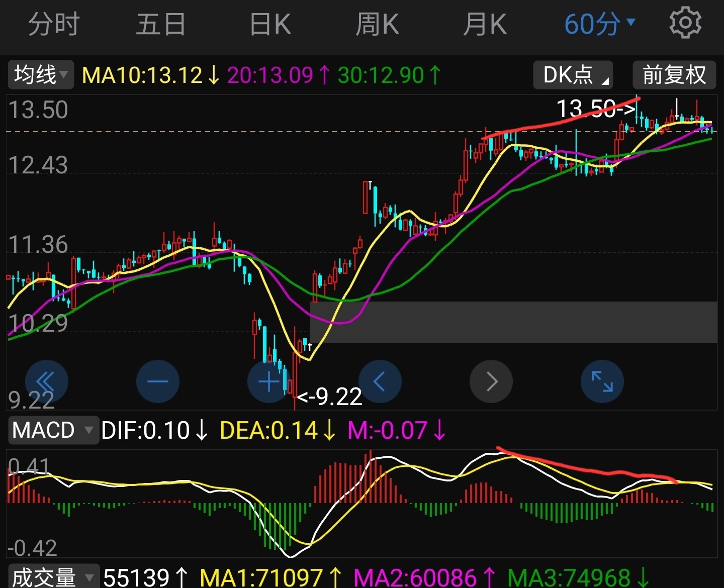724x588 pixels.
Task: Tap the 前复权 adjustment button
Action: coord(674,75)
